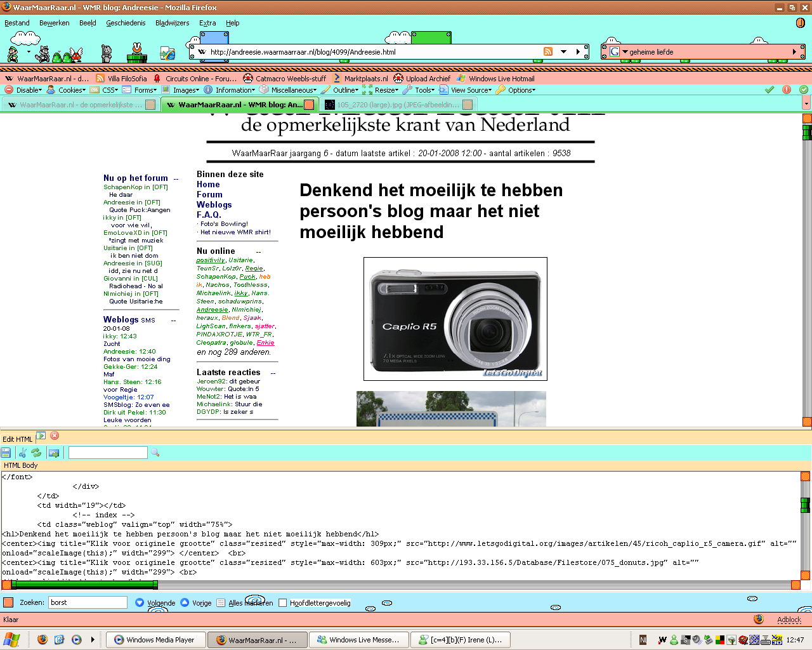Toggle the Hoofdlettergevoelig checkbox
Image resolution: width=812 pixels, height=650 pixels.
pyautogui.click(x=283, y=603)
